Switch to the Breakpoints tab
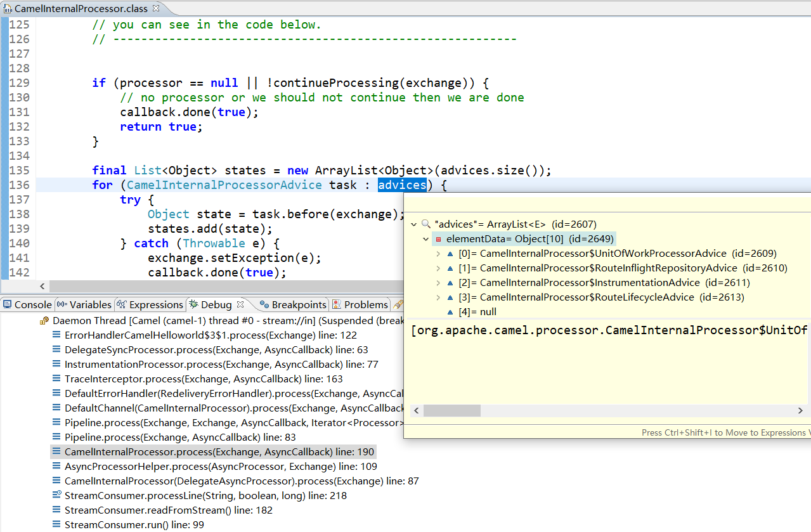Viewport: 811px width, 532px height. [293, 304]
